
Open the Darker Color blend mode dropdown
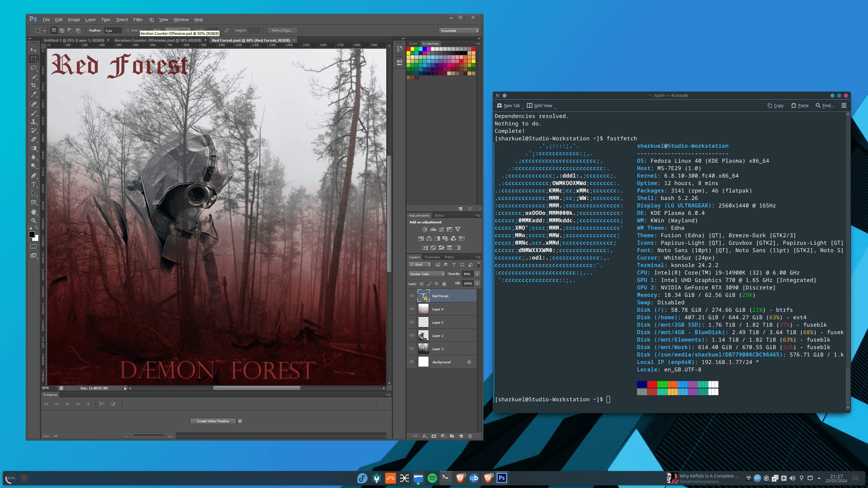(426, 274)
